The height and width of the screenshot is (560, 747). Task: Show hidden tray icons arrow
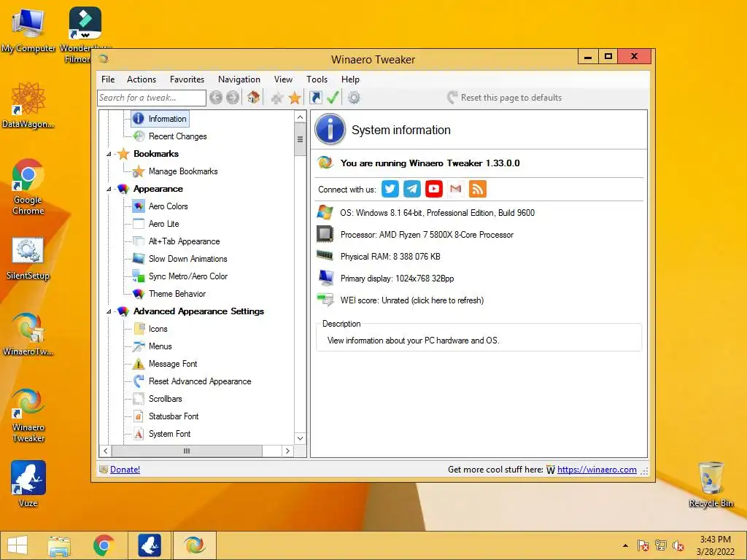point(625,545)
